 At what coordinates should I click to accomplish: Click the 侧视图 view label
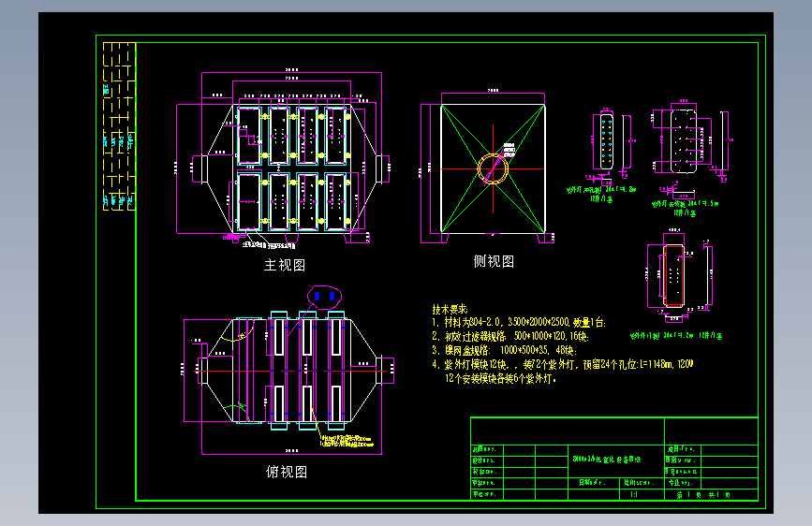[x=494, y=261]
